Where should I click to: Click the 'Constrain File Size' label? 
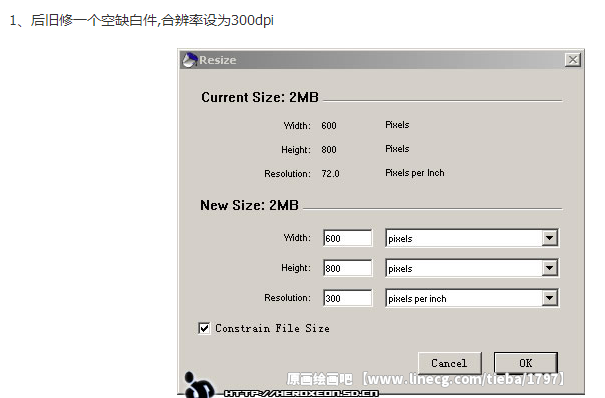[x=272, y=328]
